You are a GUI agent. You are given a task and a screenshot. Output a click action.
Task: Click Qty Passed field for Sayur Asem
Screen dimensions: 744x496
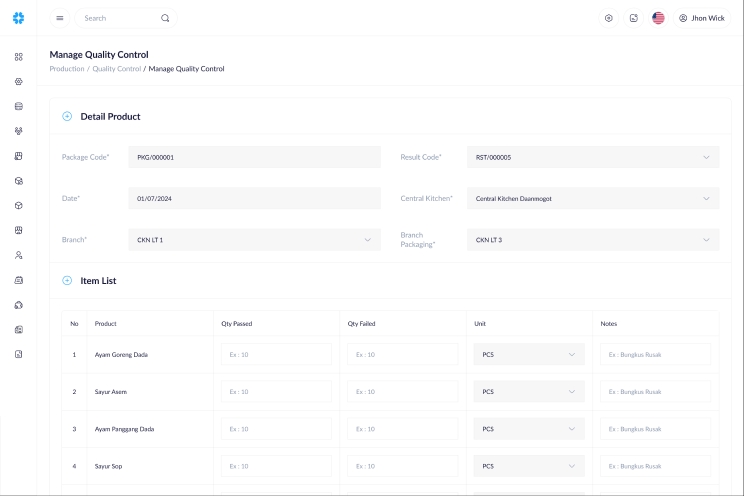point(276,392)
